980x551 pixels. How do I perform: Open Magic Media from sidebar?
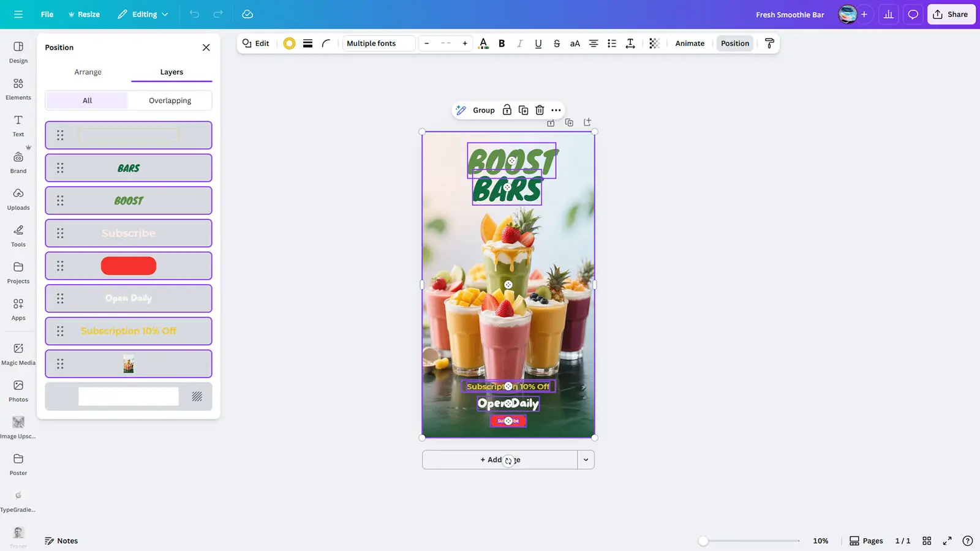(x=18, y=354)
